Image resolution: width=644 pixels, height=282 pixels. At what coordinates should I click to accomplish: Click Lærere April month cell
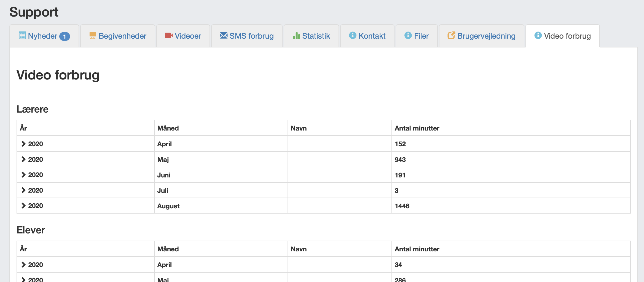click(221, 144)
